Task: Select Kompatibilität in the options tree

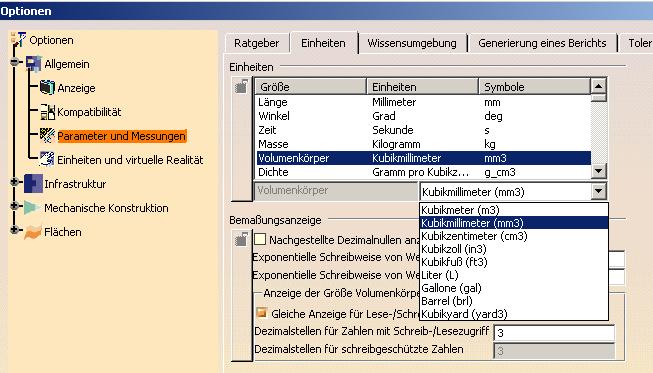Action: pos(89,112)
